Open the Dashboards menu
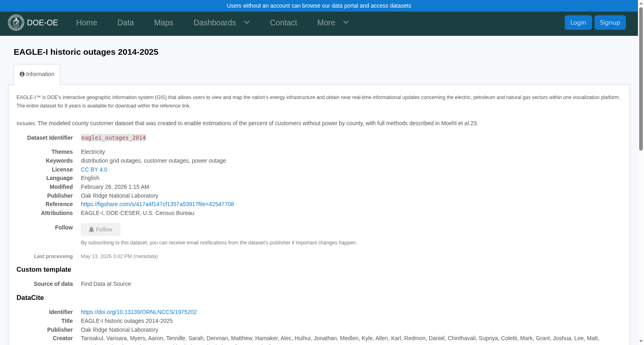Viewport: 644px width, 345px height. 215,23
